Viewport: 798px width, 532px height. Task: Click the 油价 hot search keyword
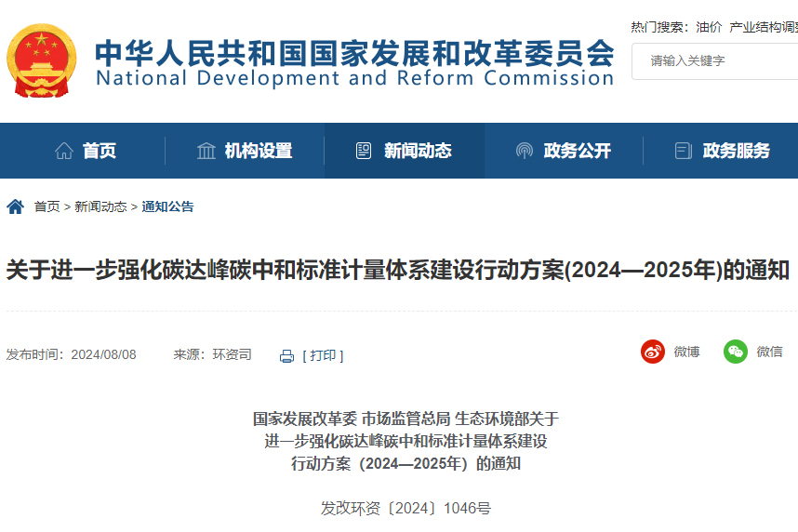(709, 27)
